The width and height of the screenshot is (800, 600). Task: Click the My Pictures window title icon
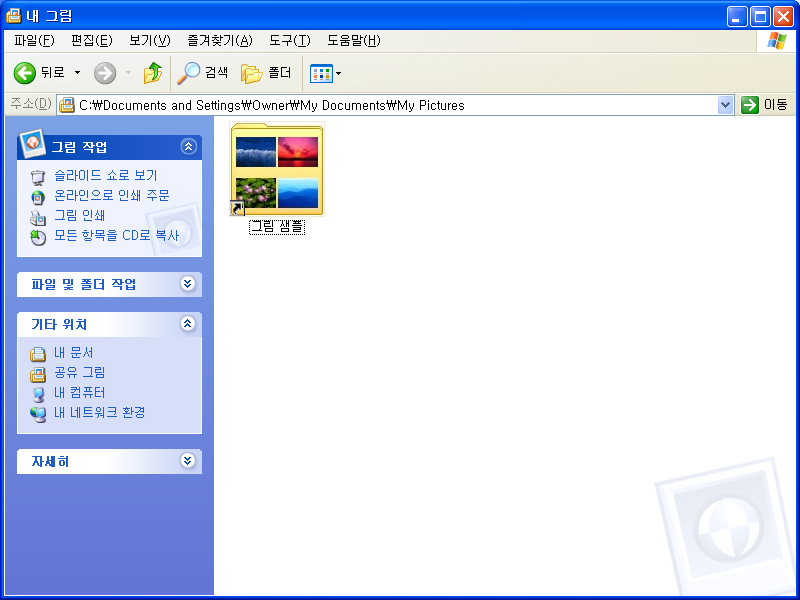(13, 16)
